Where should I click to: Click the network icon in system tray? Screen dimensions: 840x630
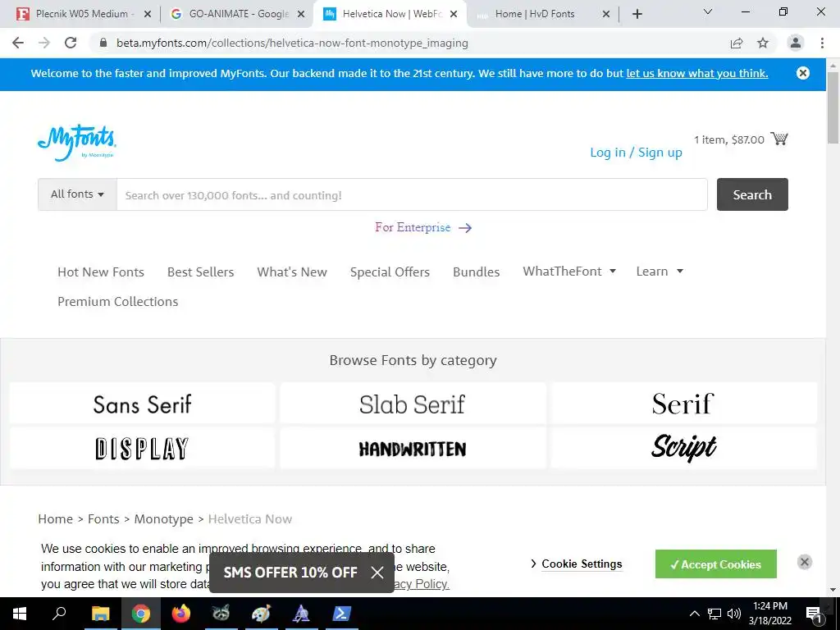[x=714, y=614]
